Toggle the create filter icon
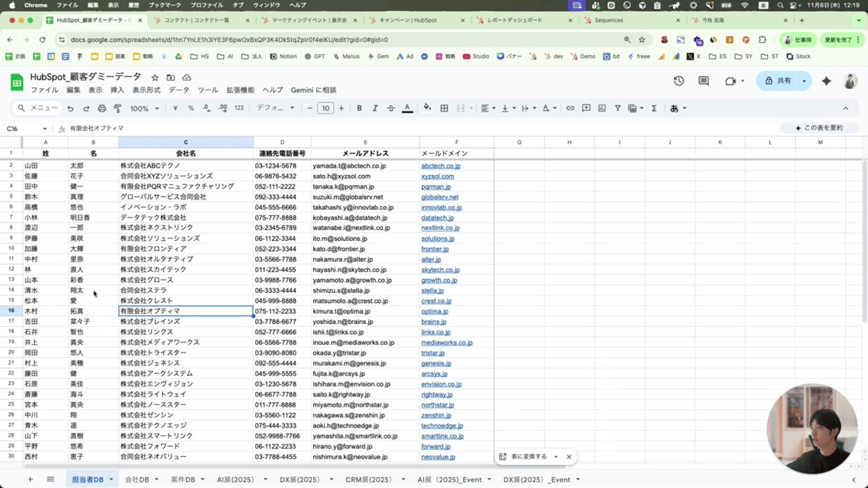Screen dimensions: 868x488 pyautogui.click(x=618, y=108)
